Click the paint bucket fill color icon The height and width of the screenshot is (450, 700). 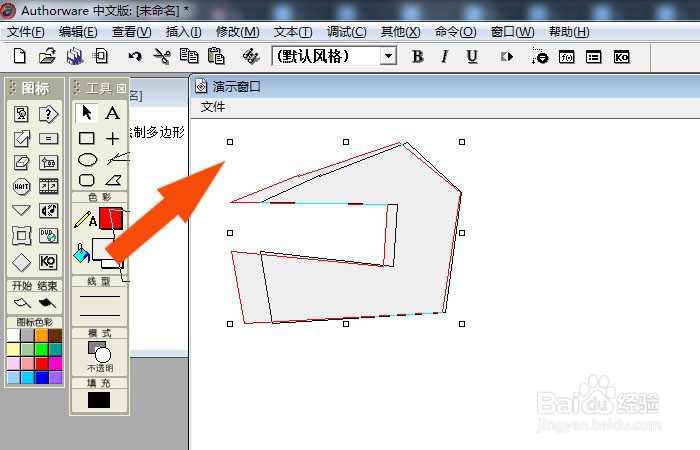tap(81, 254)
